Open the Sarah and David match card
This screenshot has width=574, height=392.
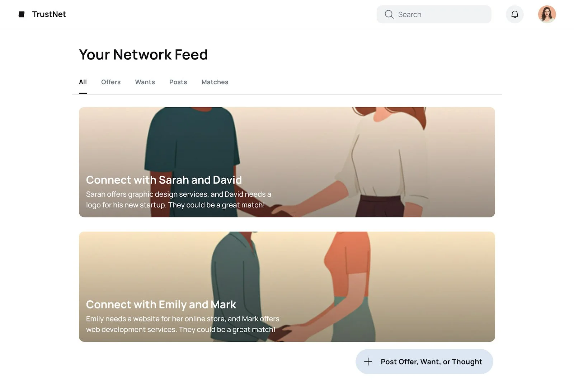pyautogui.click(x=287, y=162)
